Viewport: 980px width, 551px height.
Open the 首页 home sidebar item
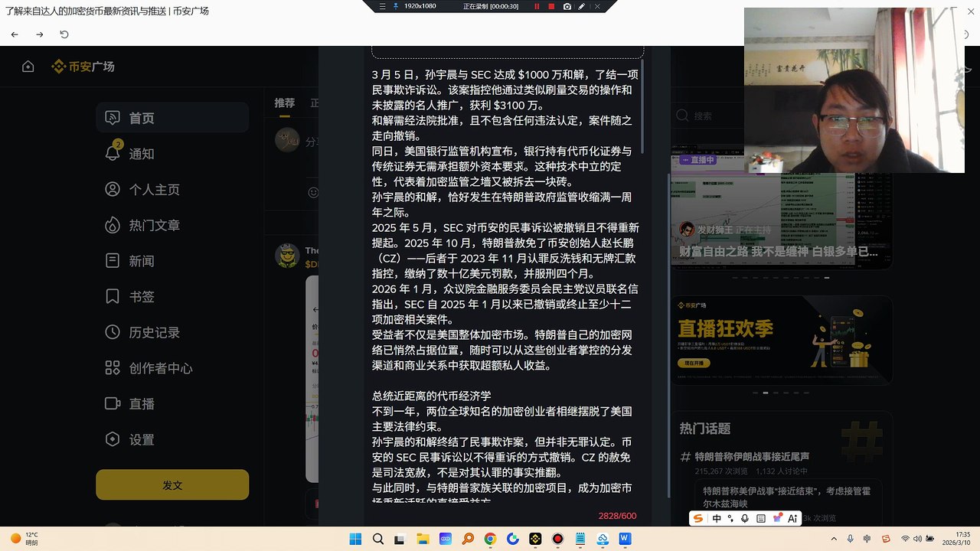172,118
